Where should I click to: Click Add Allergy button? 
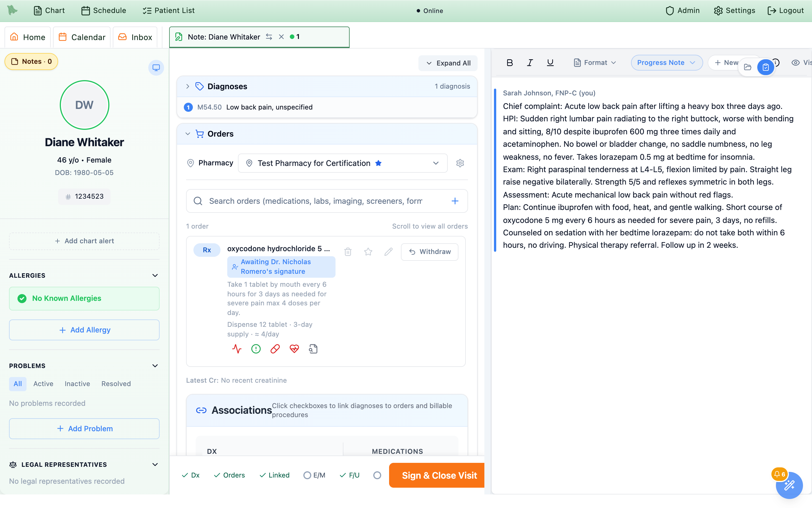84,330
